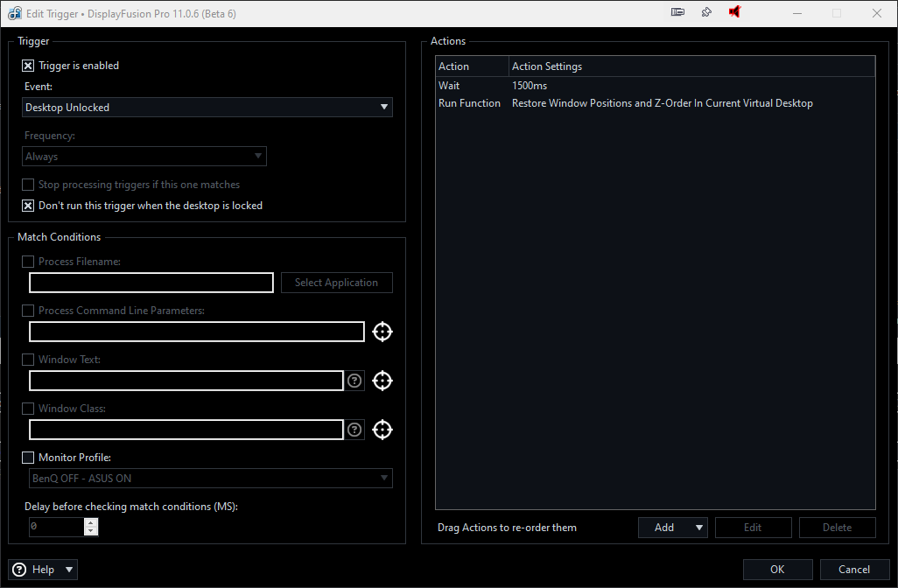
Task: Click the red muted speaker icon
Action: click(735, 12)
